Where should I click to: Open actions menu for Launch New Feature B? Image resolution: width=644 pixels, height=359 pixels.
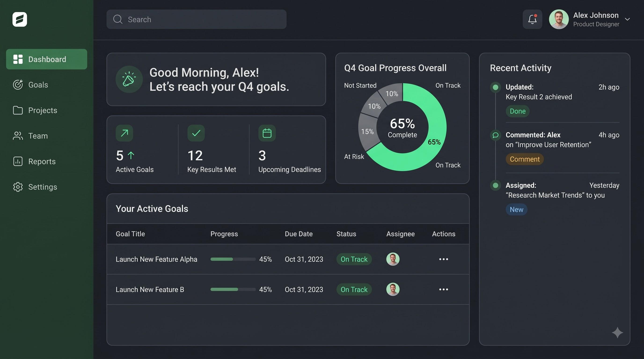point(443,289)
